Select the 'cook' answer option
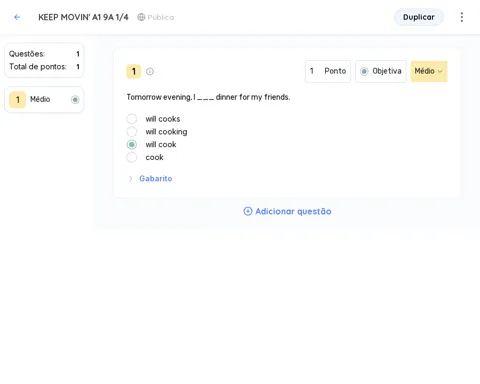The width and height of the screenshot is (480, 384). pyautogui.click(x=132, y=157)
